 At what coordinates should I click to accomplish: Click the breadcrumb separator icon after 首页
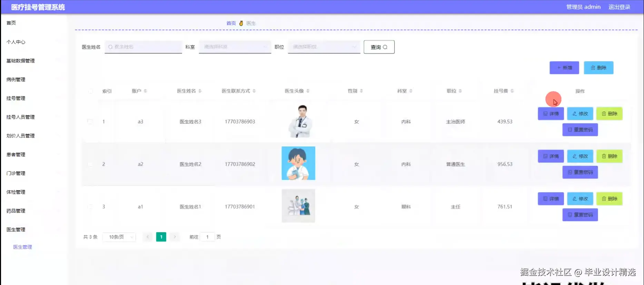tap(241, 23)
